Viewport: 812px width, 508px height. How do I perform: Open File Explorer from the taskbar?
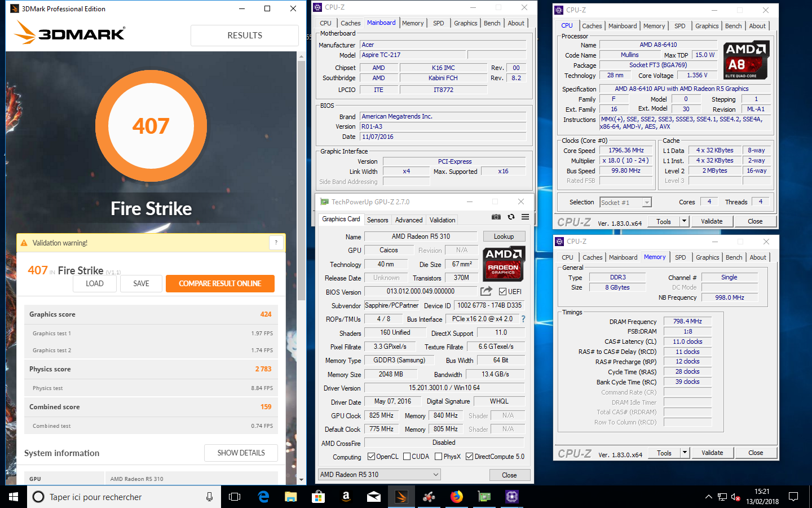[x=290, y=497]
